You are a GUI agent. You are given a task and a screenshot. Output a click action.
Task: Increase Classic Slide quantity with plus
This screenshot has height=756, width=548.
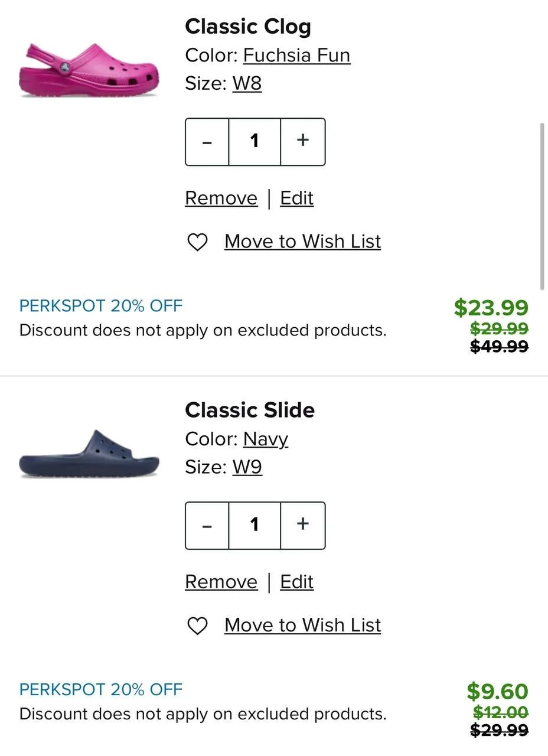pyautogui.click(x=302, y=524)
